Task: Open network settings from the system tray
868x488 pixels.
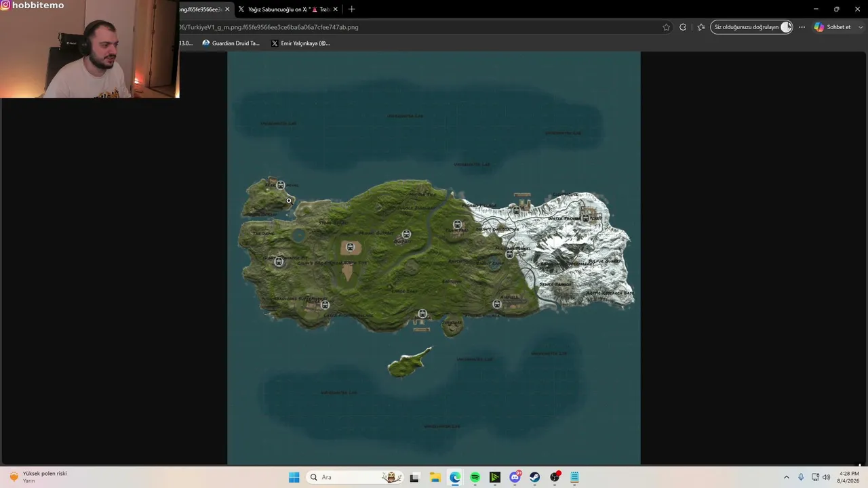Action: [x=815, y=477]
